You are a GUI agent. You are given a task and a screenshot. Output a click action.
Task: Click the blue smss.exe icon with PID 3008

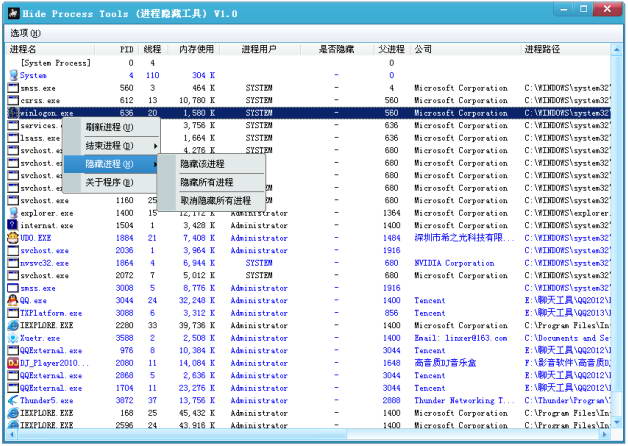tap(13, 288)
